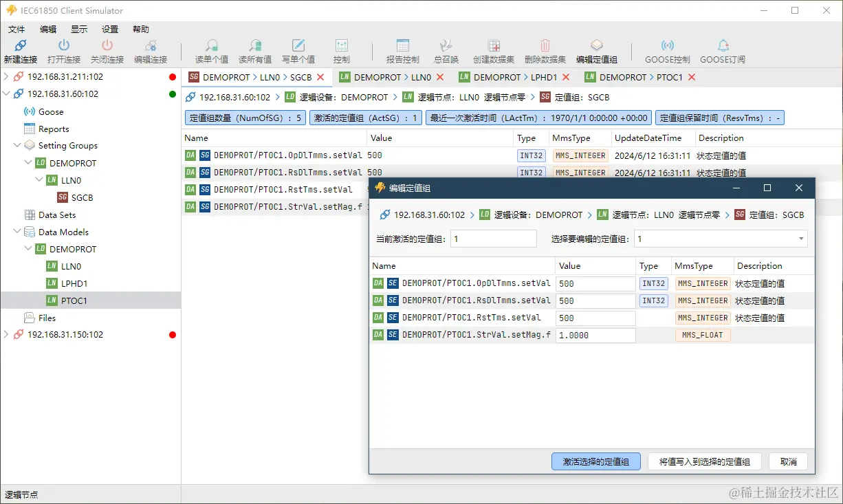Viewport: 843px width, 504px height.
Task: Click the 创建数据集 toolbar icon
Action: [x=494, y=46]
